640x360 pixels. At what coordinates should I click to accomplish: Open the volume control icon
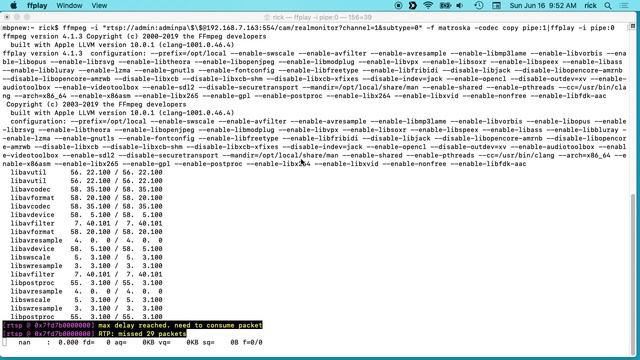tap(460, 5)
